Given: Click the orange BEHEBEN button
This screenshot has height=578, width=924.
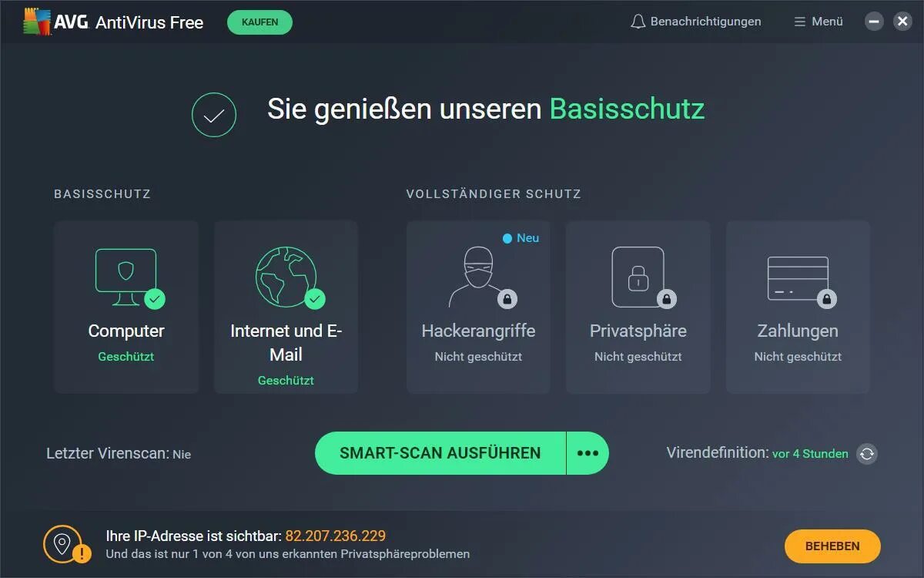Looking at the screenshot, I should (x=832, y=546).
